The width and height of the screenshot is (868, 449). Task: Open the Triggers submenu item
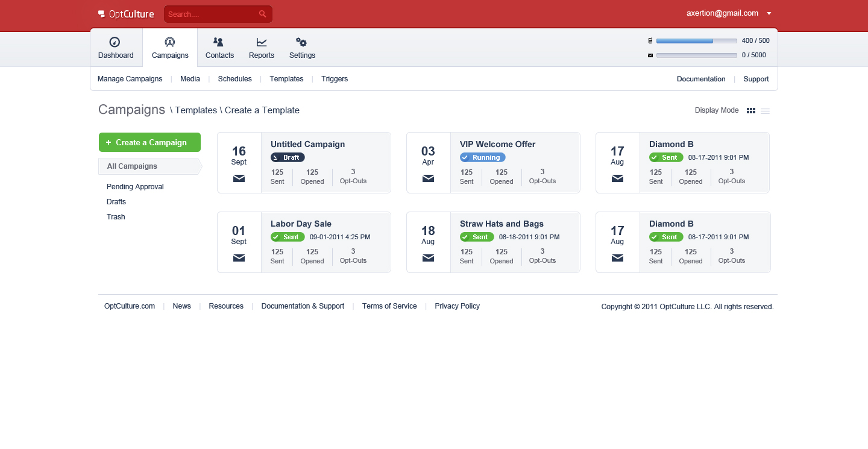(335, 79)
